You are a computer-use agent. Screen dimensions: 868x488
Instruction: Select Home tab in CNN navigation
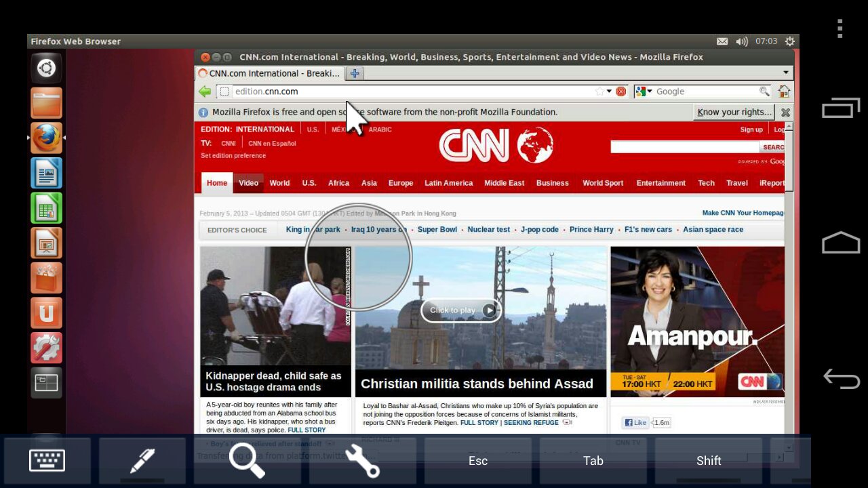coord(217,183)
